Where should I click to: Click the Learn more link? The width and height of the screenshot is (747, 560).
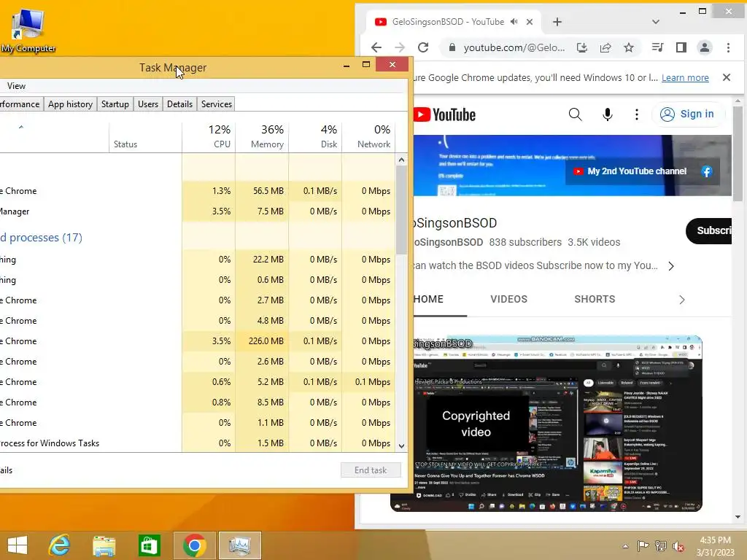(685, 77)
